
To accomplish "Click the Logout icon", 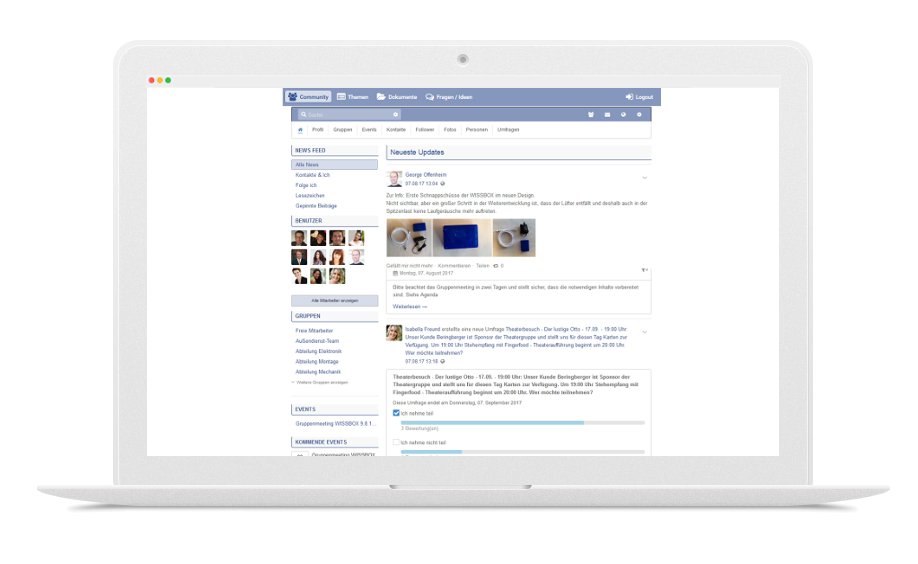I will 629,97.
